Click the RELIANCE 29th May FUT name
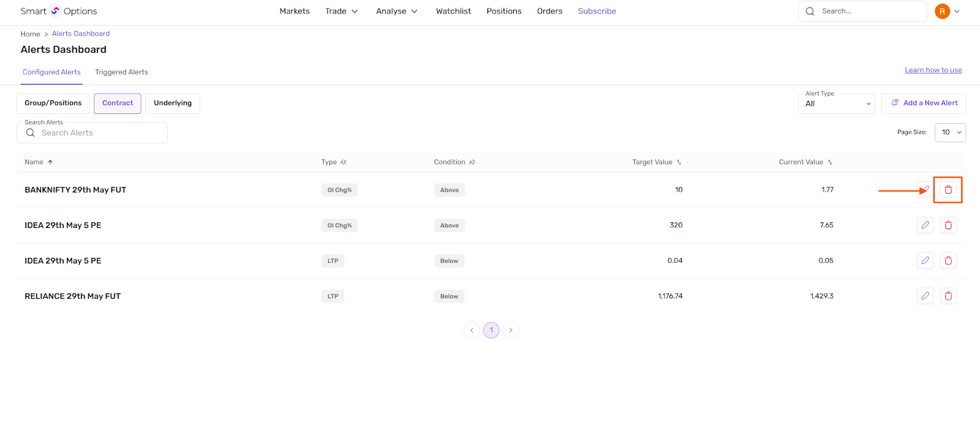Image resolution: width=980 pixels, height=435 pixels. coord(73,297)
